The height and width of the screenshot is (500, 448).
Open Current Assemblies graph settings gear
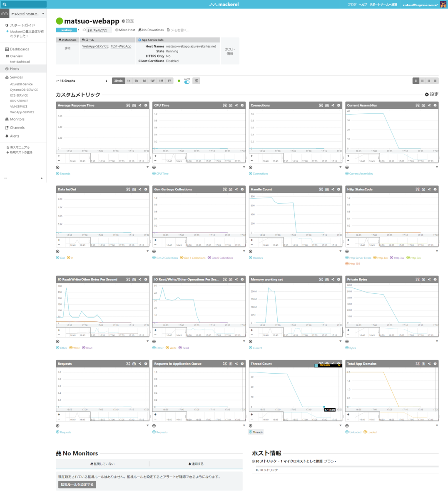pos(435,105)
